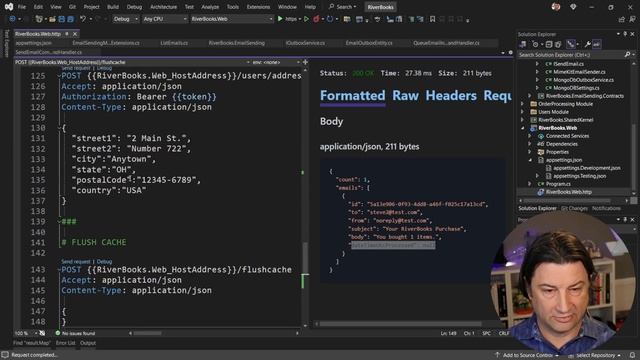Viewport: 640px width, 360px height.
Task: Collapse the appsettings.json node
Action: coord(530,160)
